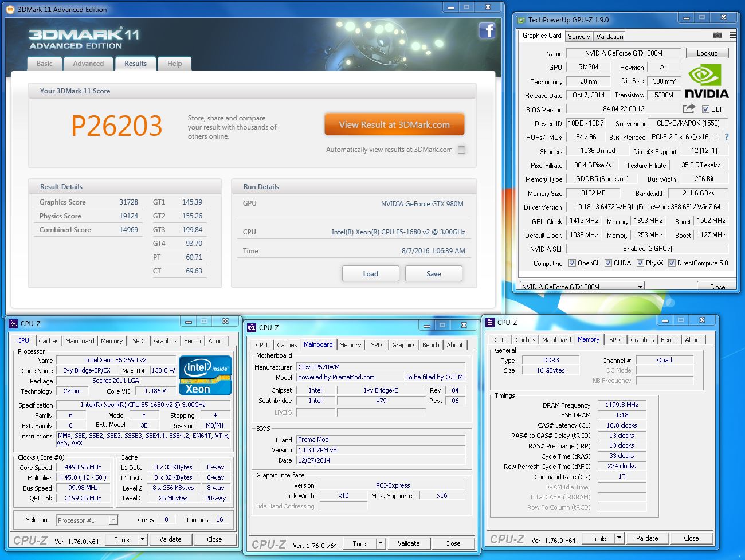Viewport: 745px width, 560px height.
Task: Click the DRAM Frequency value 1199.8 MHz
Action: [x=622, y=405]
